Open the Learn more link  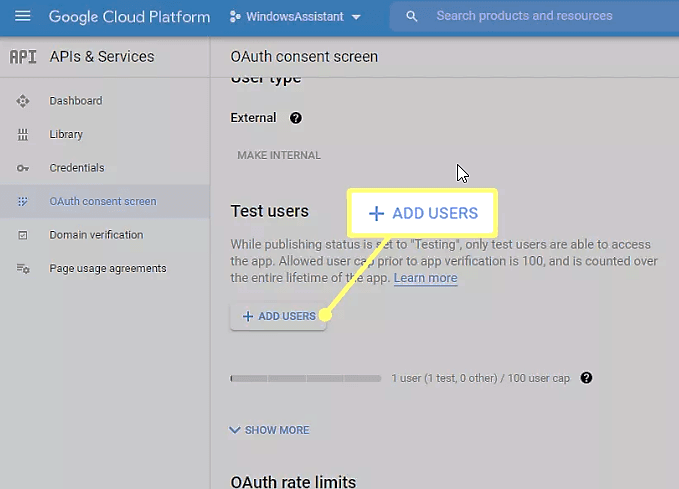pyautogui.click(x=425, y=278)
